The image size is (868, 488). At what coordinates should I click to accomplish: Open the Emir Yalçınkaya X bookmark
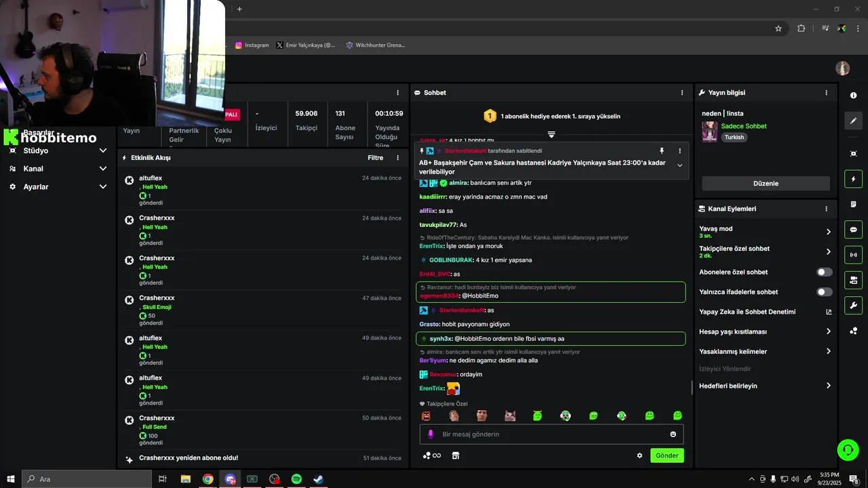click(306, 45)
